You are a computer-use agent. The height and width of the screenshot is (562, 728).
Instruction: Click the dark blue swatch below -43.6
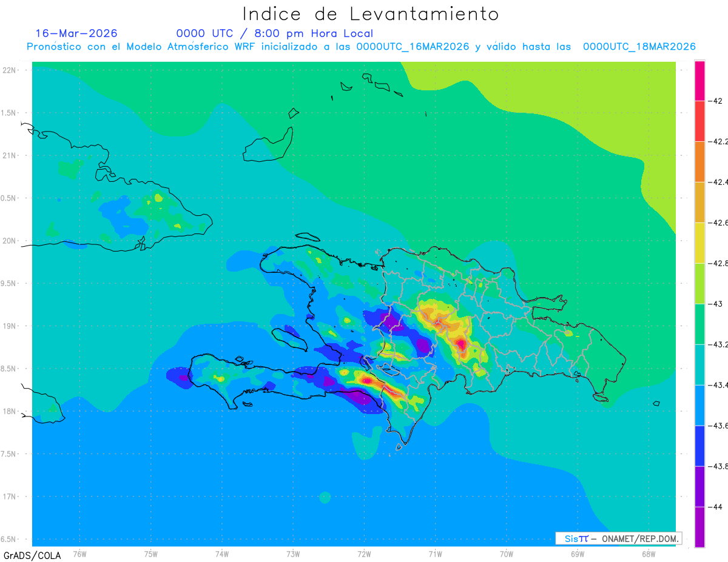click(699, 446)
